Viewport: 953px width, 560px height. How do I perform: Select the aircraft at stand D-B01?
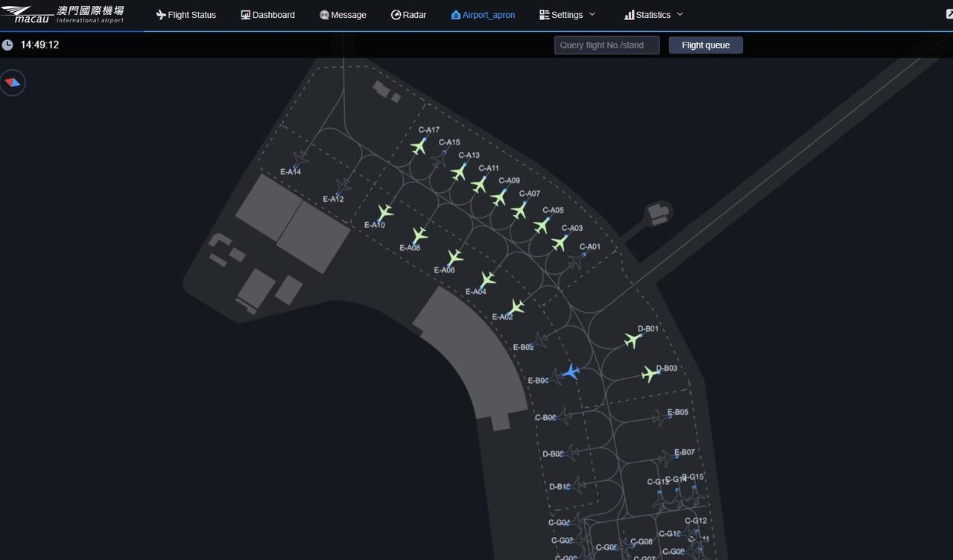click(633, 340)
